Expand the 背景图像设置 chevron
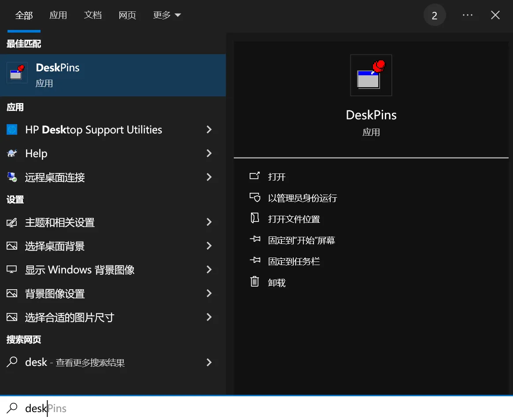513x420 pixels. point(209,293)
